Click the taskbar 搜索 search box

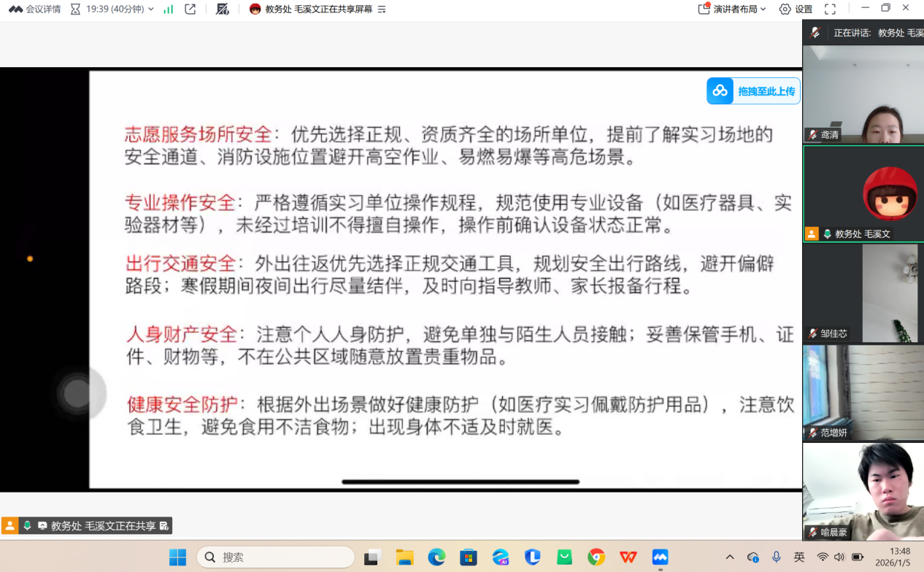pos(276,557)
